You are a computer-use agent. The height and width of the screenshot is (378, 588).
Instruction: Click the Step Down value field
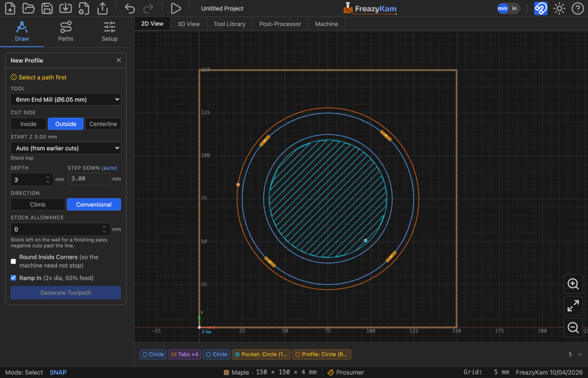point(89,179)
